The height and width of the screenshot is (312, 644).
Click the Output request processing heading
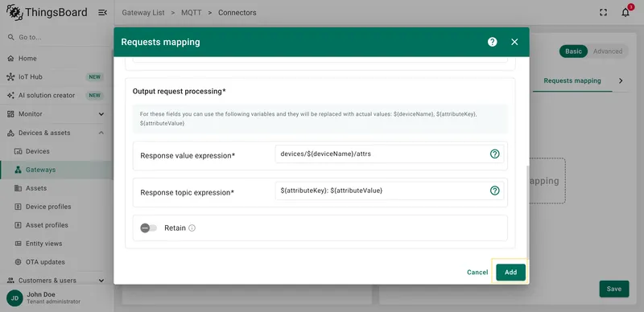coord(179,91)
